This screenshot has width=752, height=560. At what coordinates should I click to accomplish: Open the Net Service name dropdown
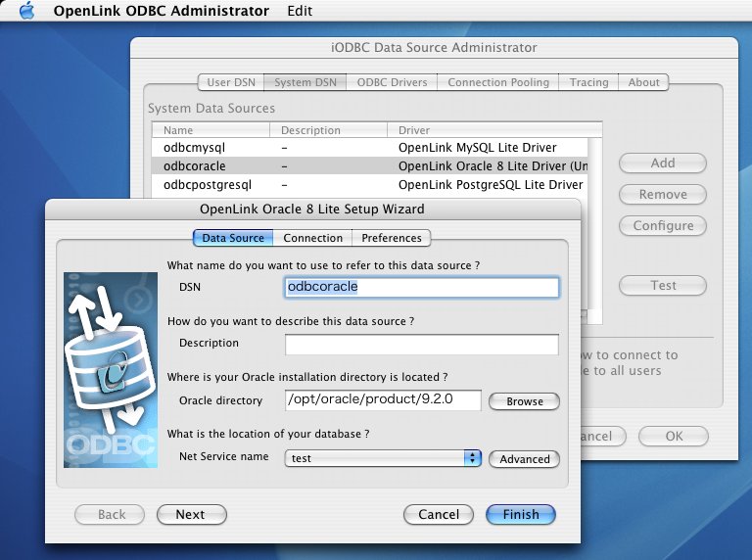(x=383, y=458)
